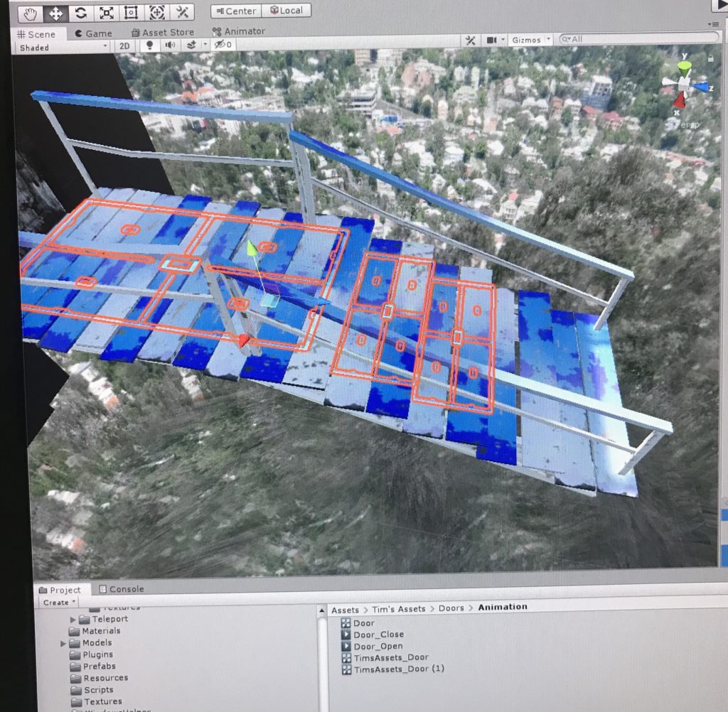Click Animation in the breadcrumb
The height and width of the screenshot is (712, 728).
503,607
